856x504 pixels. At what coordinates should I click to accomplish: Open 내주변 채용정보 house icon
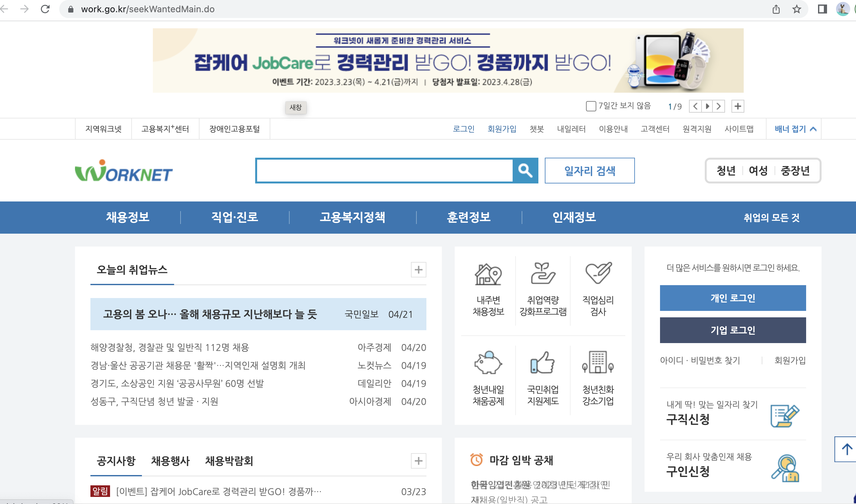coord(488,274)
